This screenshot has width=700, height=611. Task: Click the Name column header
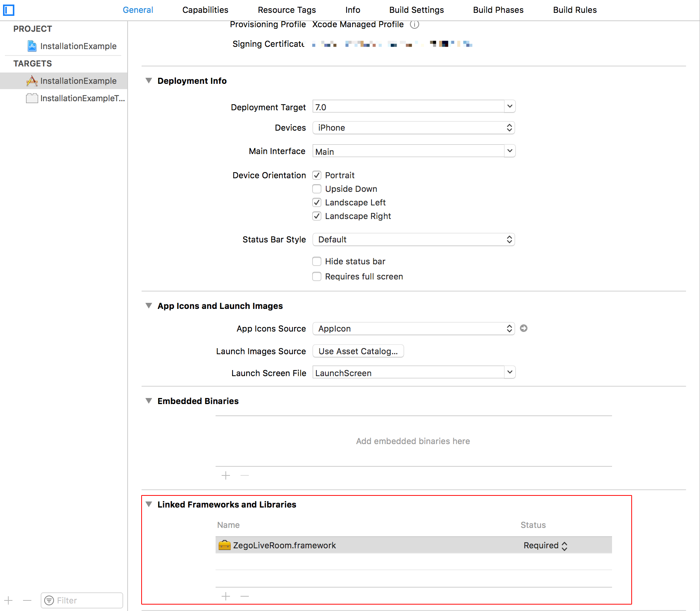(228, 525)
